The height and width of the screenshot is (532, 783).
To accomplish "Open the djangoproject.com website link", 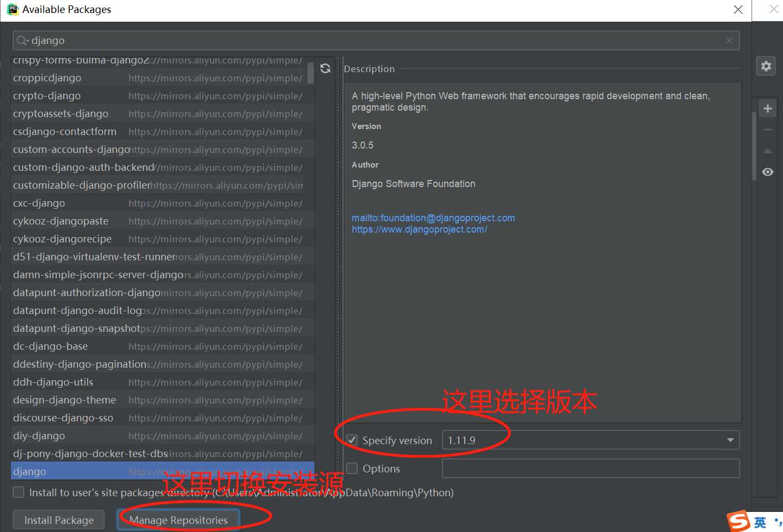I will coord(419,229).
